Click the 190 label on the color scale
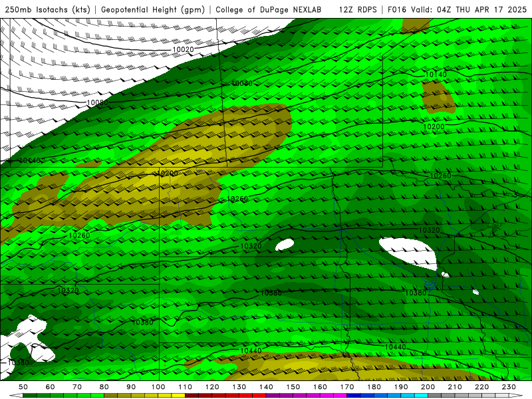The image size is (532, 399). click(401, 387)
